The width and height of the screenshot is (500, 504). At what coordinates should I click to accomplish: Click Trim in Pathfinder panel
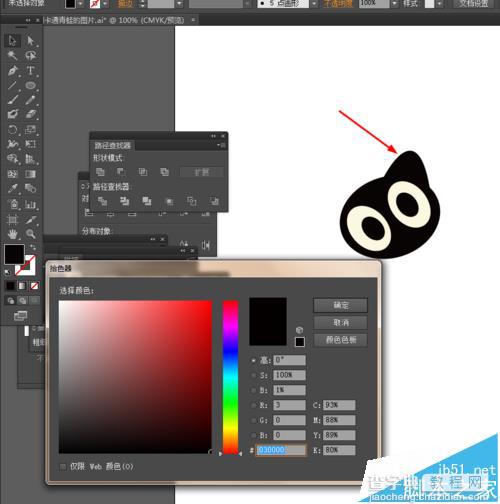124,201
